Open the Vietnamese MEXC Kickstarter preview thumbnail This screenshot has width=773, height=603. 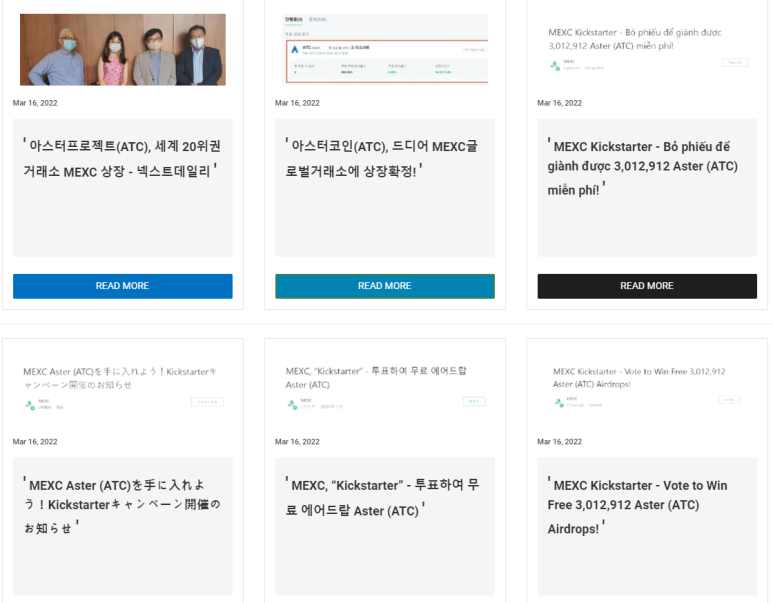point(647,49)
